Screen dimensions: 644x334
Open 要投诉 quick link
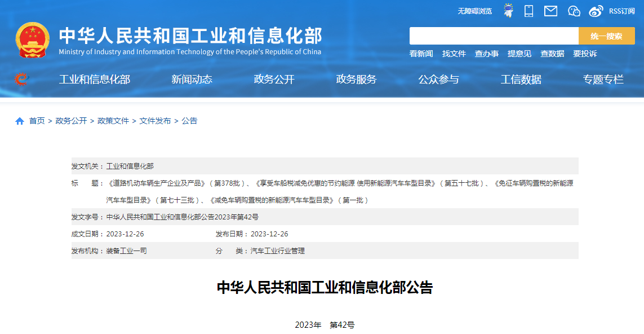[x=585, y=54]
